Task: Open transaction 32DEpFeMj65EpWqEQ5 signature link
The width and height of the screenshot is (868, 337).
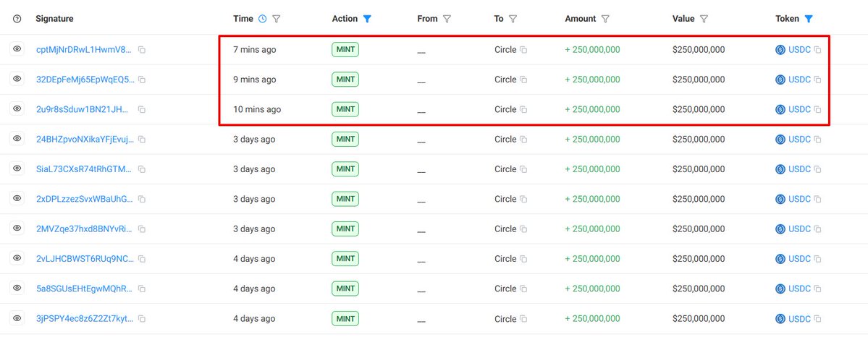Action: point(85,80)
